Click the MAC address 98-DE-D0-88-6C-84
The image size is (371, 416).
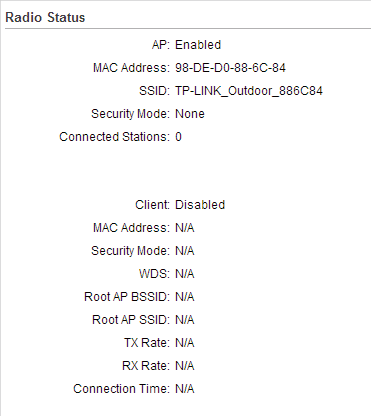(230, 68)
